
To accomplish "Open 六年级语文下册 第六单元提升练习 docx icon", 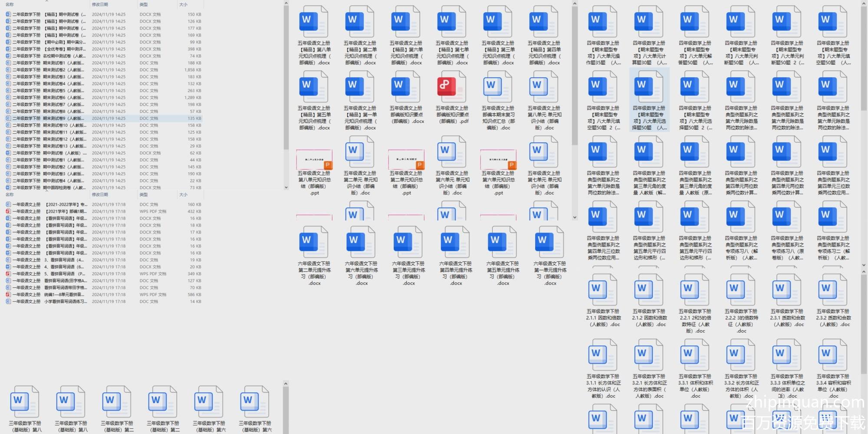I will 362,242.
